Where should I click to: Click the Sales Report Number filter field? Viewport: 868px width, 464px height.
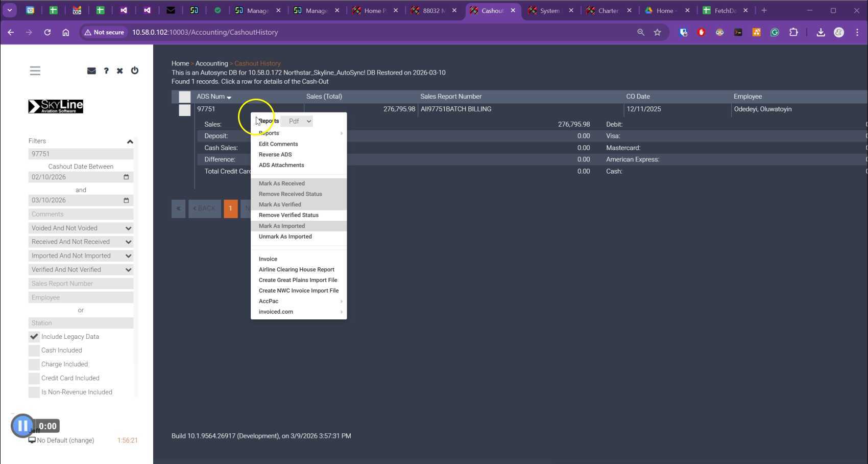click(81, 284)
